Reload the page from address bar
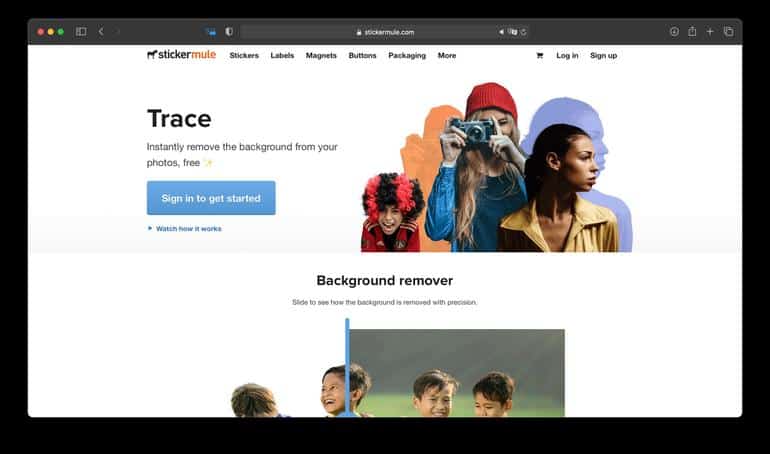The width and height of the screenshot is (770, 454). (524, 32)
